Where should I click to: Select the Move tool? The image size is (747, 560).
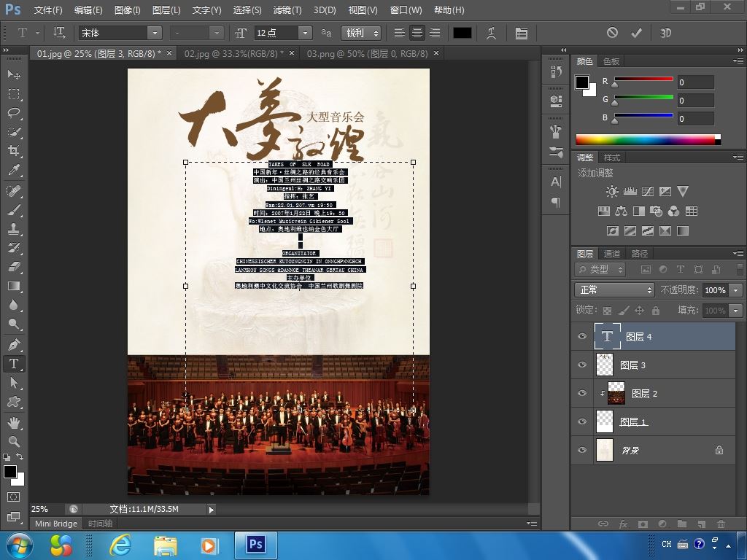(14, 75)
